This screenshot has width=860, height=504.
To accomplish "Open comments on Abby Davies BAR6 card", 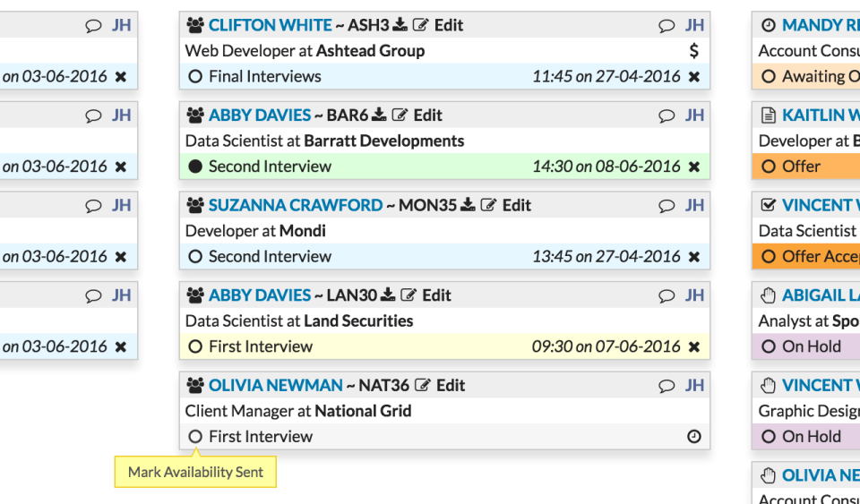I will tap(666, 115).
